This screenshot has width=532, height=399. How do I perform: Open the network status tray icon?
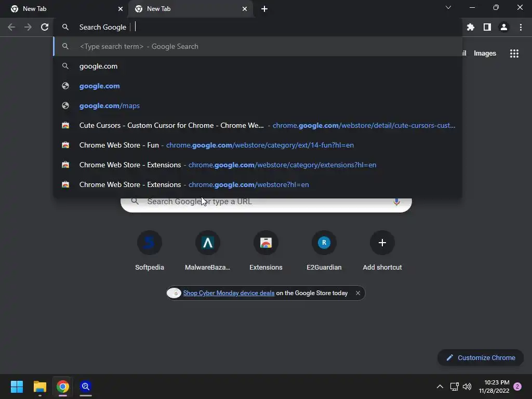coord(454,387)
